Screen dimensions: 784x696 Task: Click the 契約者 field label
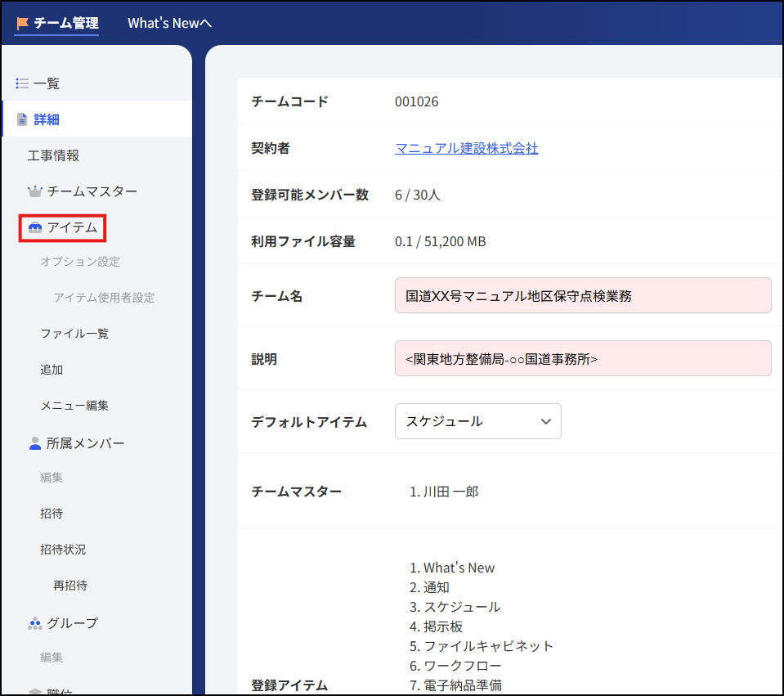pyautogui.click(x=271, y=148)
